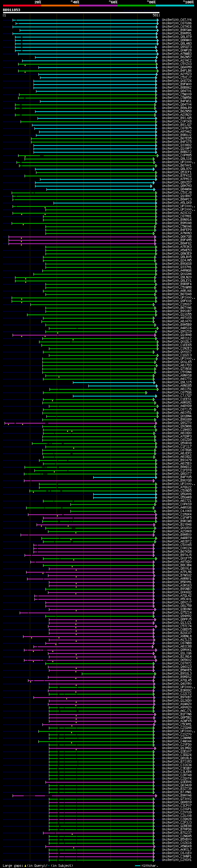Select the UniRef100_Q8LAN3 label
197x868 pixels.
point(177,43)
